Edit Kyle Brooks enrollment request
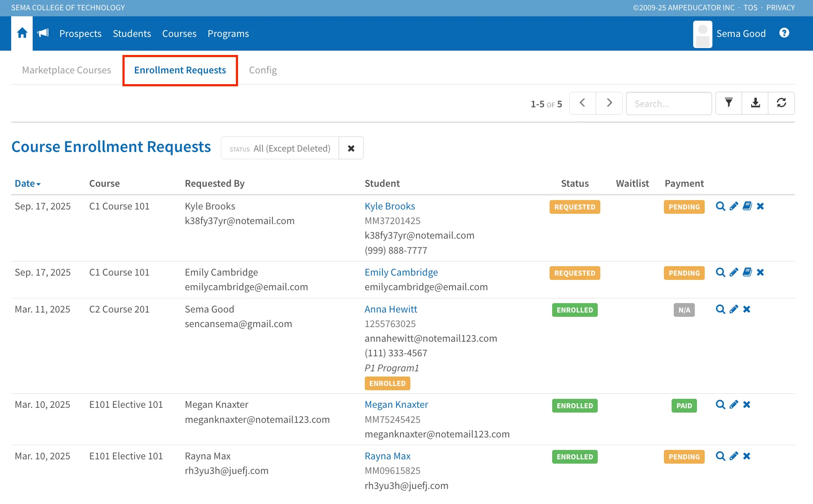This screenshot has width=813, height=504. click(734, 206)
